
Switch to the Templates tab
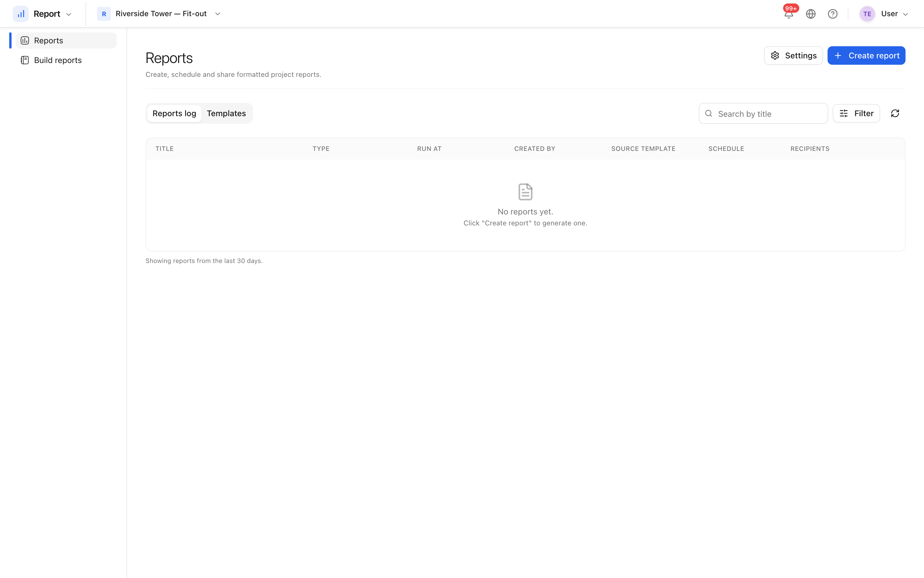(226, 114)
